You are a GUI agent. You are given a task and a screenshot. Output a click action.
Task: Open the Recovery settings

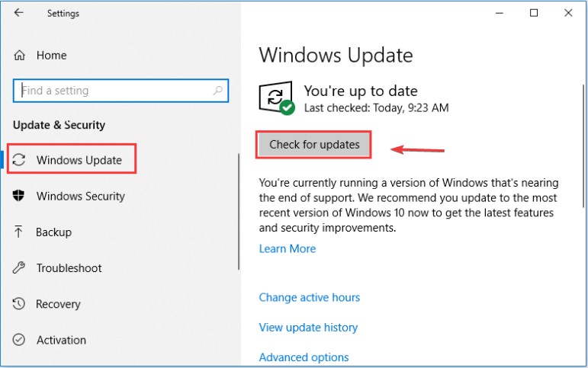(58, 304)
